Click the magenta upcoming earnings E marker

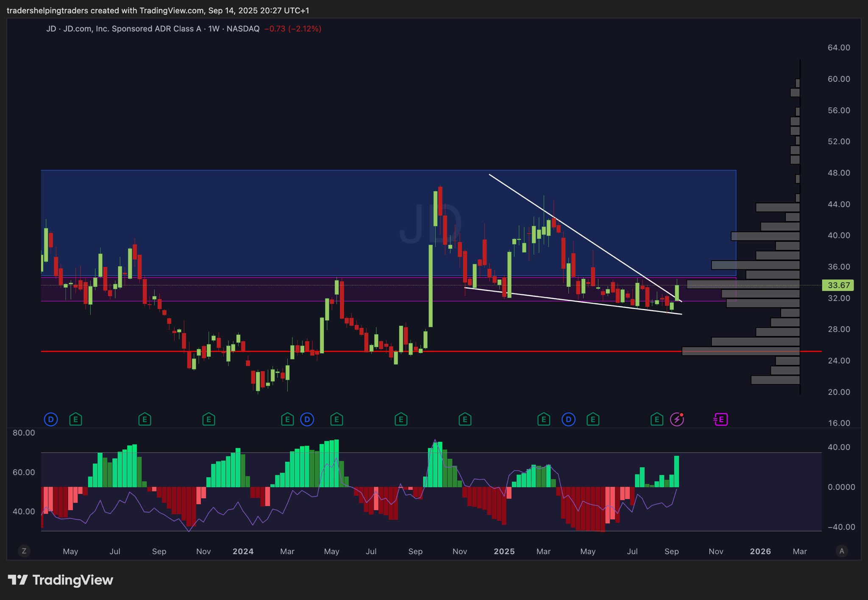pos(721,419)
